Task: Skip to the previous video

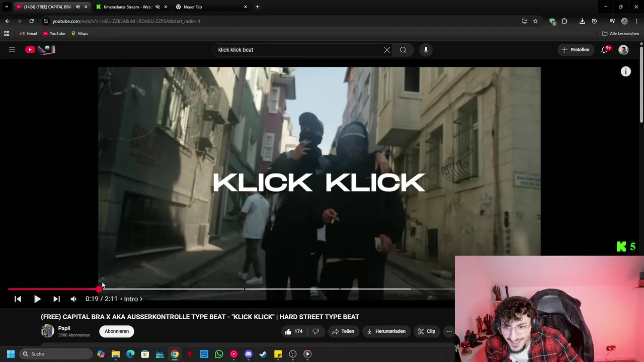Action: pos(18,299)
